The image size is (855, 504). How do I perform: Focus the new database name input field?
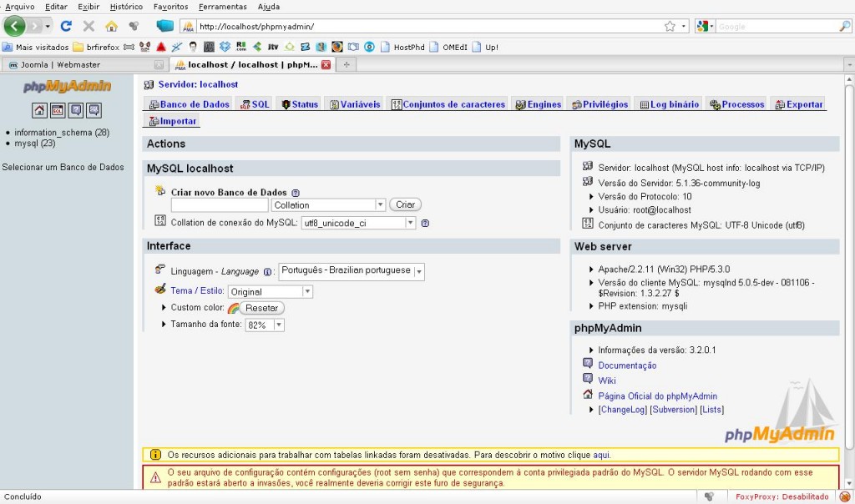pos(220,205)
